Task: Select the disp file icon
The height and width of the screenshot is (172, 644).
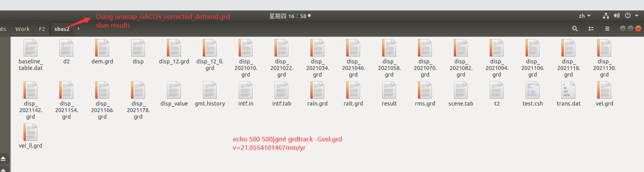Action: 138,48
